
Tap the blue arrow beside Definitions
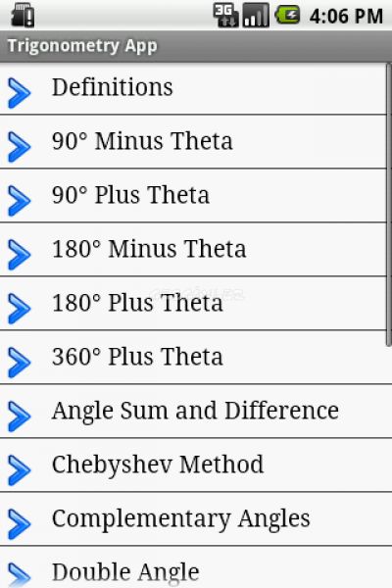point(20,93)
